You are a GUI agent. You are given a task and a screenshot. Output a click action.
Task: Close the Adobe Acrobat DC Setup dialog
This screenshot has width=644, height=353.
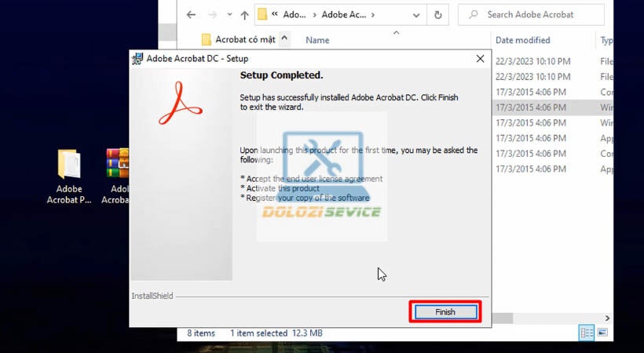pos(480,59)
